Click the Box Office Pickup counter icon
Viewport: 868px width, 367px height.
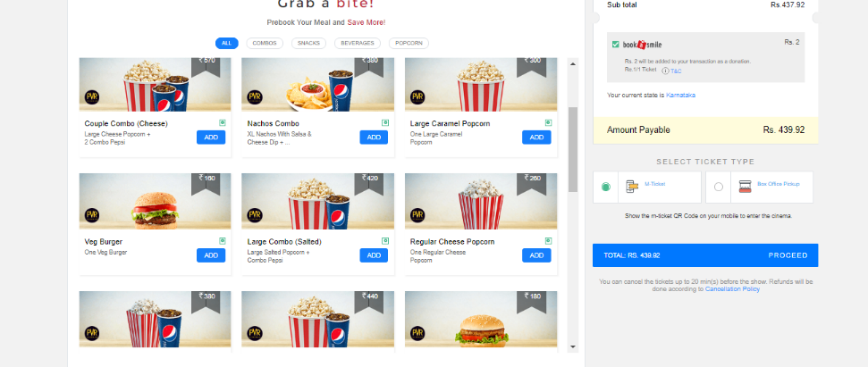pyautogui.click(x=746, y=187)
